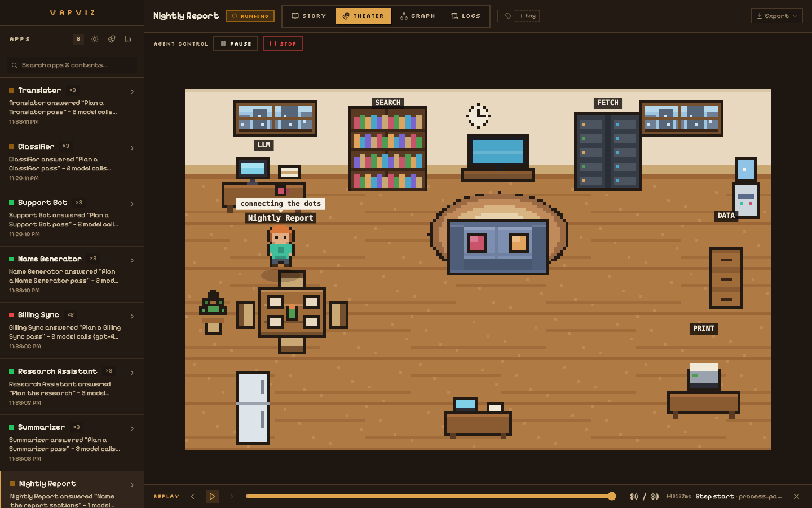
Task: Click the tag icon beside add tag
Action: pos(508,16)
